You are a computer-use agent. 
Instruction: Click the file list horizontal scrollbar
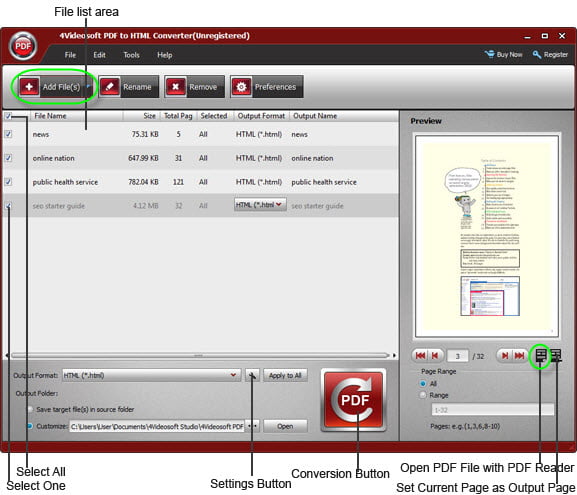click(x=200, y=356)
